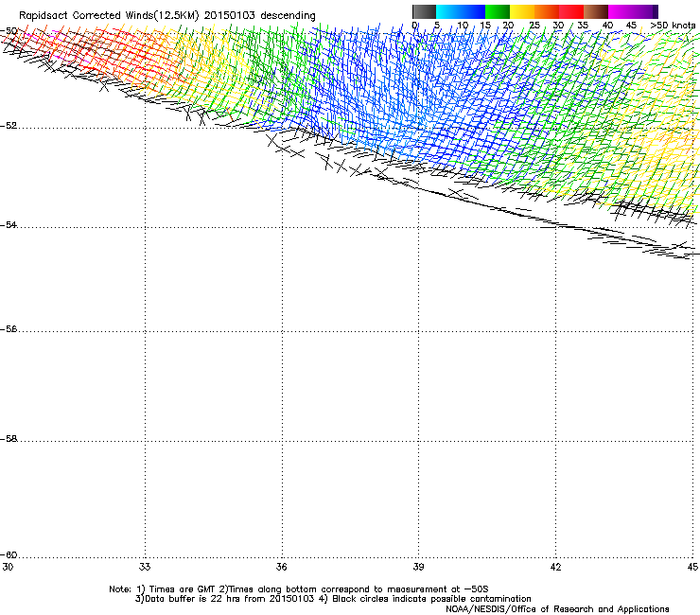Click the yellow 20–25 knots legend swatch
700x615 pixels.
point(522,11)
